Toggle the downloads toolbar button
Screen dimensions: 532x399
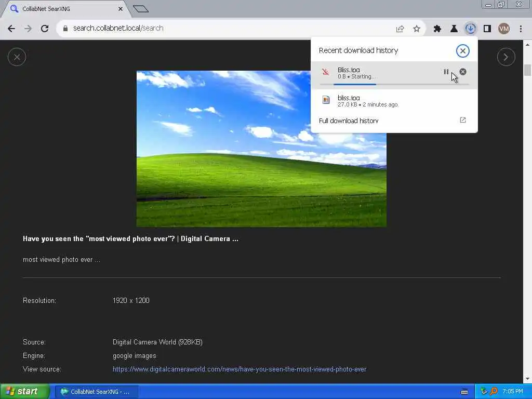pyautogui.click(x=471, y=29)
